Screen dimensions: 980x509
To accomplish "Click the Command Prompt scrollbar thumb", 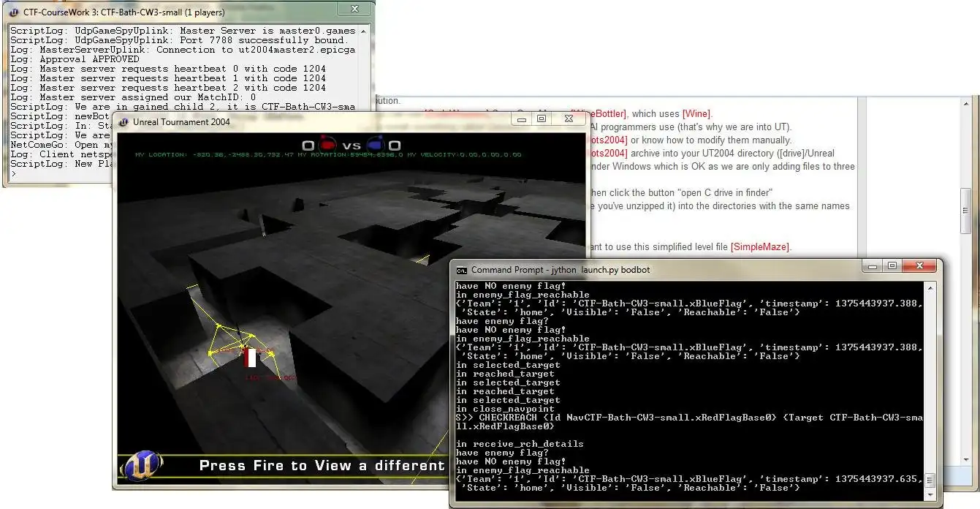I will pos(930,480).
